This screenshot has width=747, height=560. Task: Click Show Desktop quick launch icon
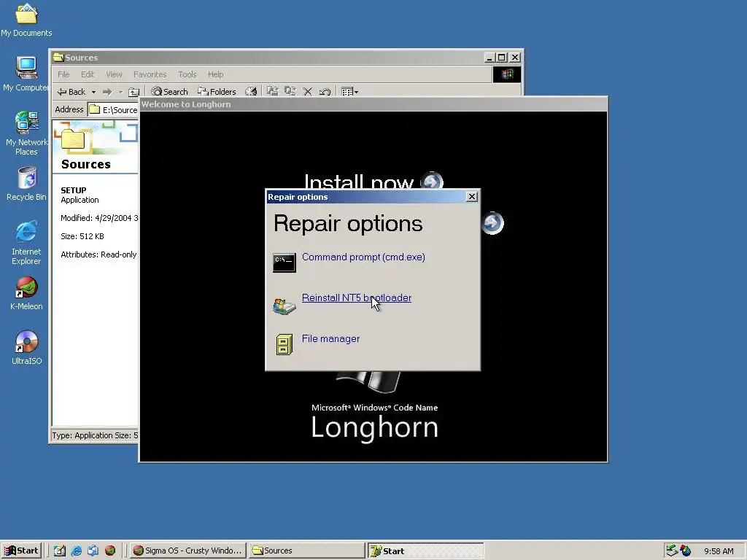tap(60, 551)
